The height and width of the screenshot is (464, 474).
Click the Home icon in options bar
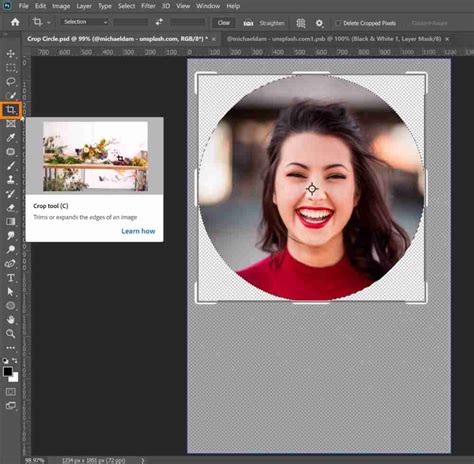pos(15,22)
